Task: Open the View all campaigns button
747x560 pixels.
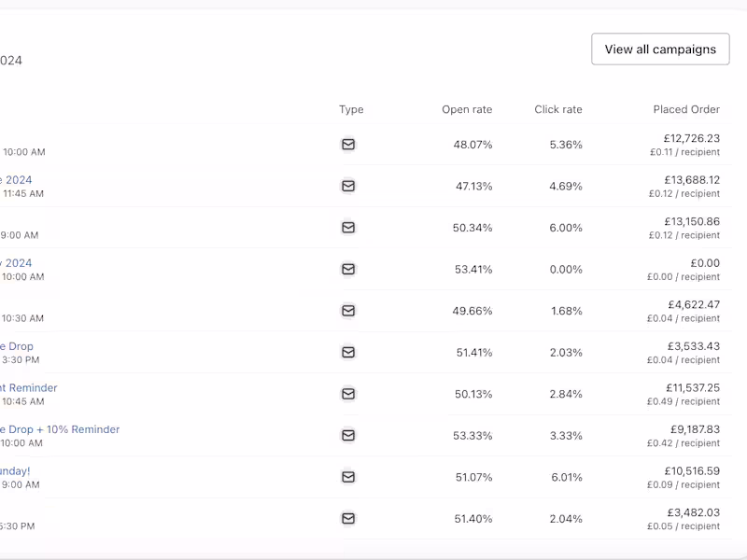Action: pos(660,49)
